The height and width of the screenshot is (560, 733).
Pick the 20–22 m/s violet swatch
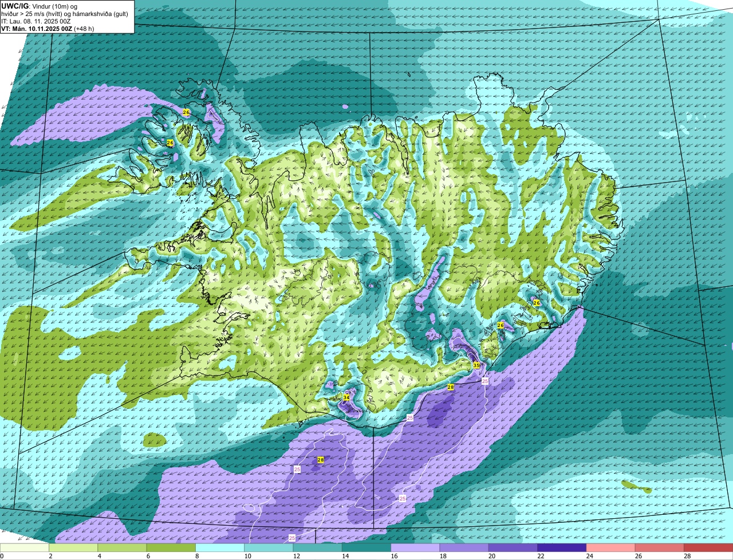coord(513,548)
